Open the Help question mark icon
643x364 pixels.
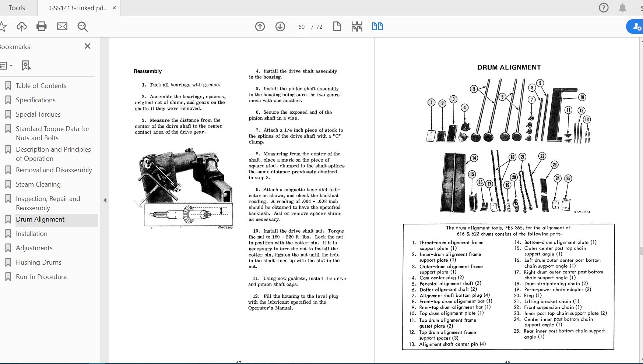tap(604, 8)
